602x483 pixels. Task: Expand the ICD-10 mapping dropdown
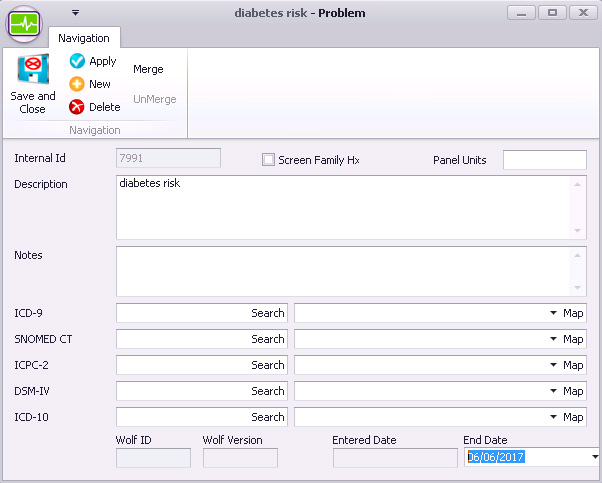[x=553, y=417]
